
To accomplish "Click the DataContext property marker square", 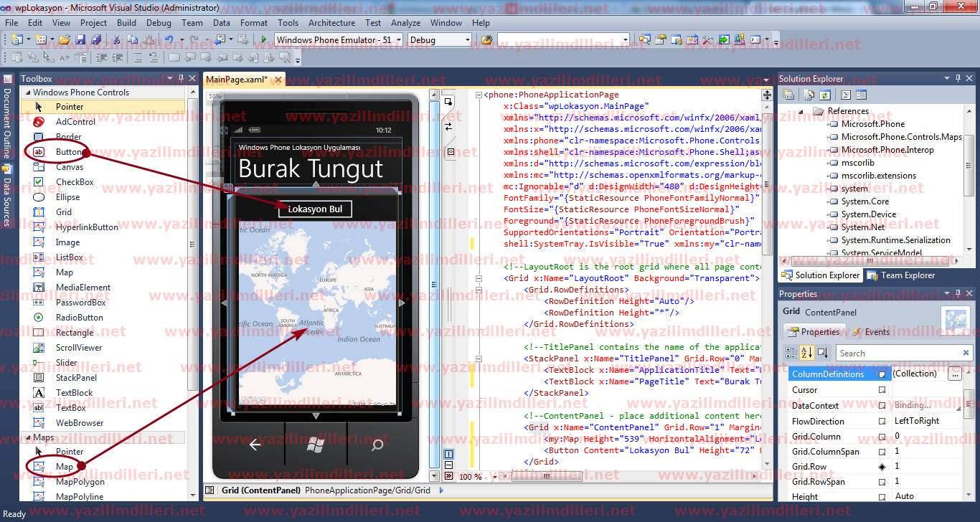I will click(882, 406).
